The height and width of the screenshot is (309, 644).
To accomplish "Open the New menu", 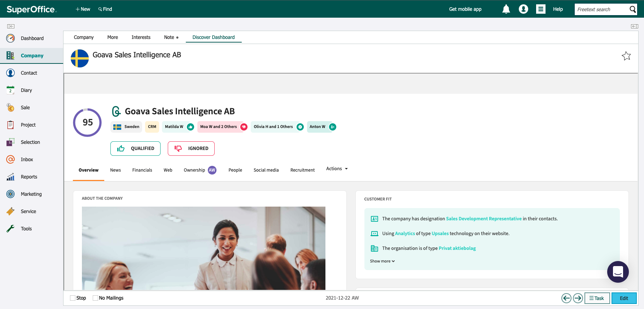I will coord(83,9).
